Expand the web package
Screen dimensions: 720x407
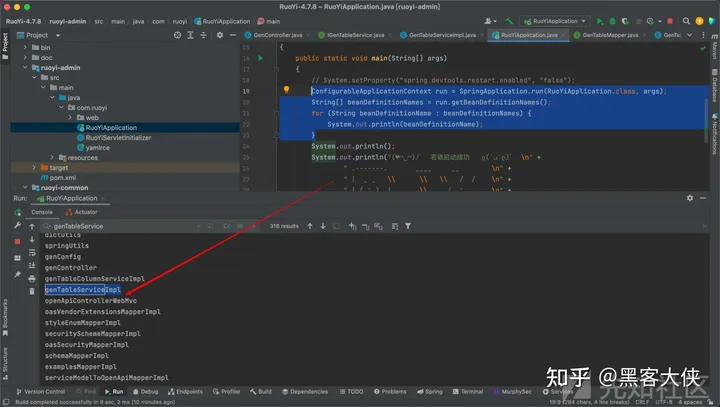[x=70, y=118]
